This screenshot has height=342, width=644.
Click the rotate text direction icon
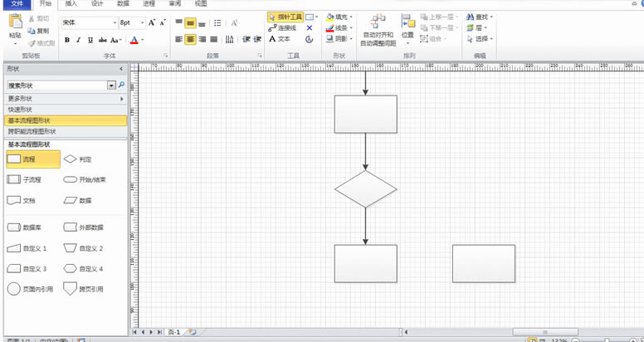click(230, 40)
